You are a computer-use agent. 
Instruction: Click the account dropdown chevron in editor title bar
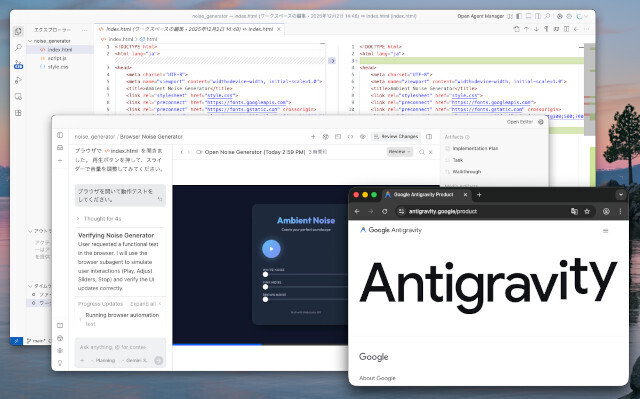tap(586, 16)
